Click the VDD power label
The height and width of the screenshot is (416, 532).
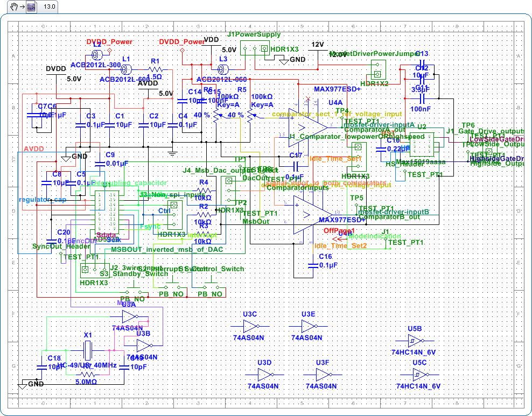click(x=212, y=40)
